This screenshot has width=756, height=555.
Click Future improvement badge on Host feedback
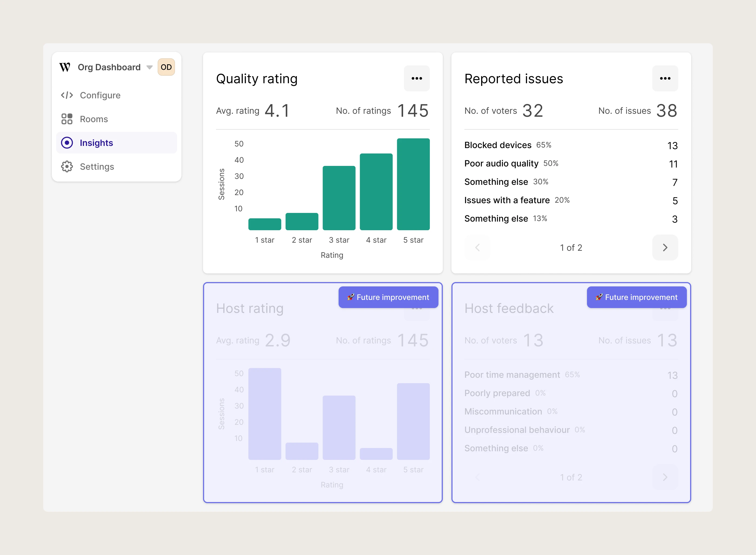pos(637,297)
